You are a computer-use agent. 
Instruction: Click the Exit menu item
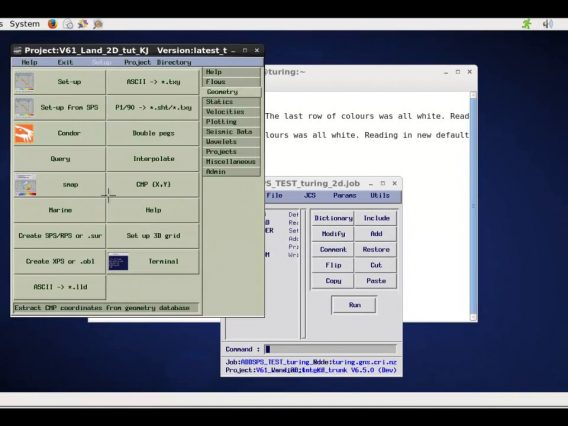pos(65,62)
